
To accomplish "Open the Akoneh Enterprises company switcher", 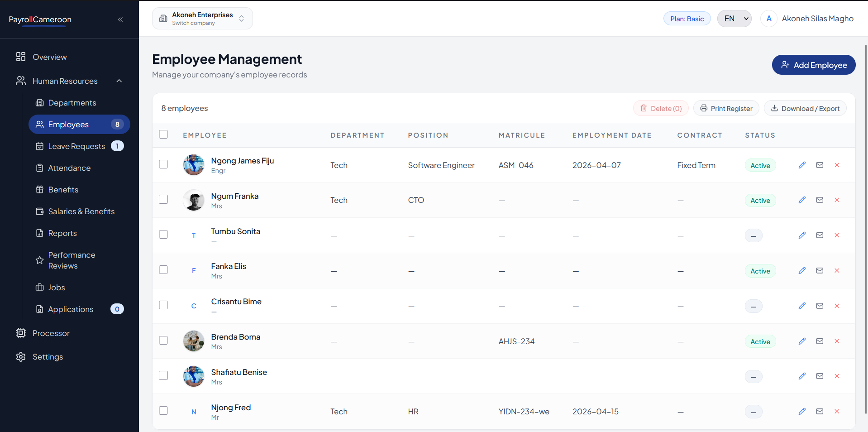I will (202, 19).
